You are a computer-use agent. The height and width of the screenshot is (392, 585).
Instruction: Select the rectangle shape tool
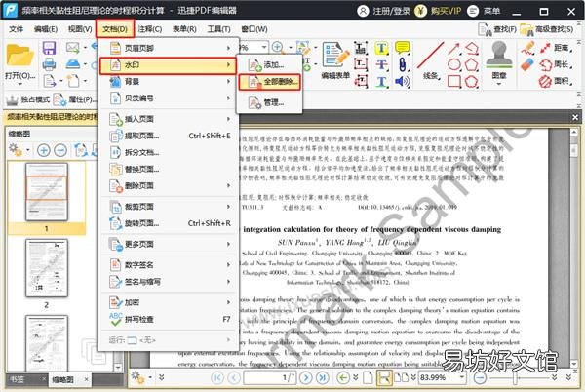(x=454, y=81)
